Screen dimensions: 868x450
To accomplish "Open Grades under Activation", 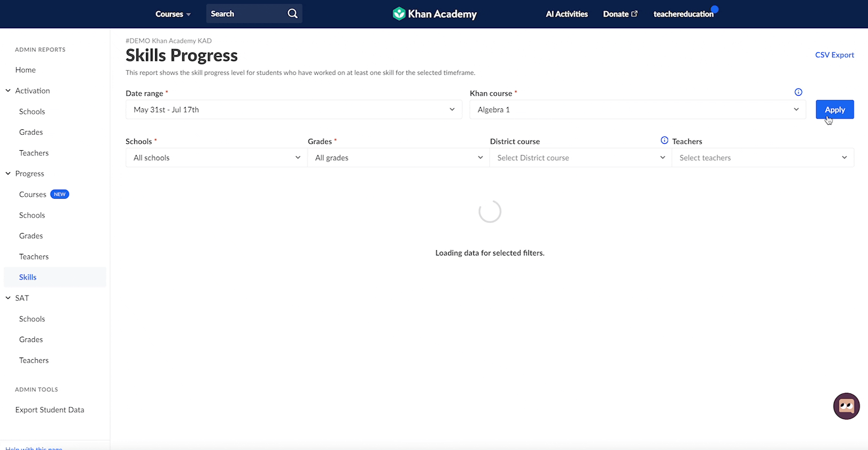I will point(31,133).
